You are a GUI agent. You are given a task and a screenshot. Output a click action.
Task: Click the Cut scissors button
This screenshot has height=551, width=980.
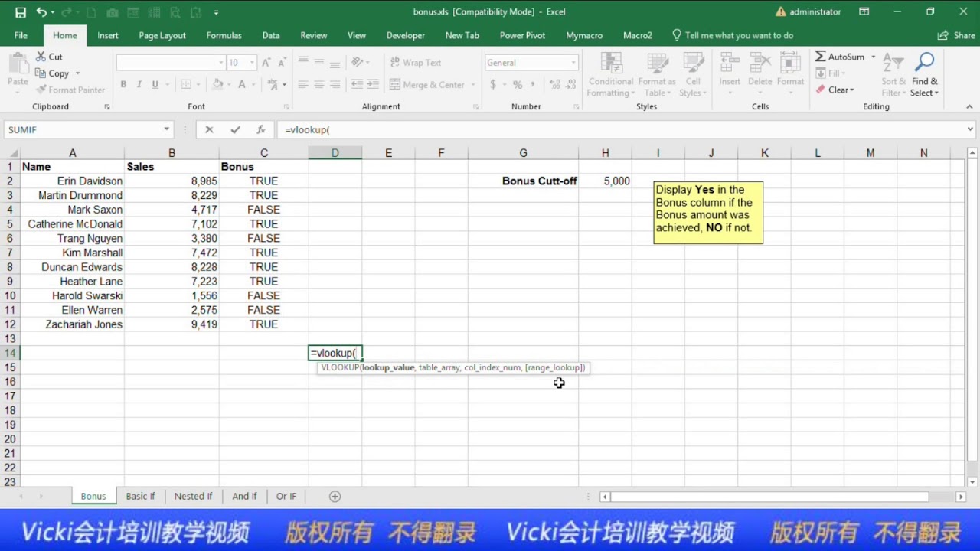click(49, 57)
